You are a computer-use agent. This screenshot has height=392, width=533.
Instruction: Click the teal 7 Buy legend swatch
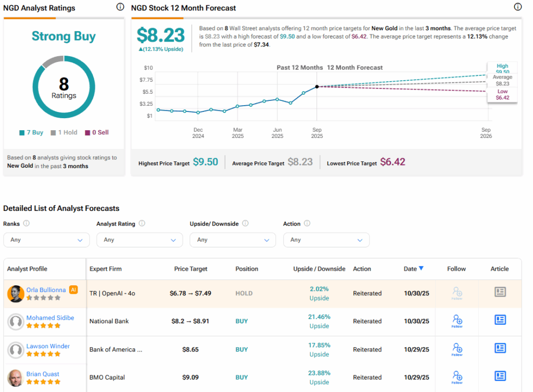22,133
